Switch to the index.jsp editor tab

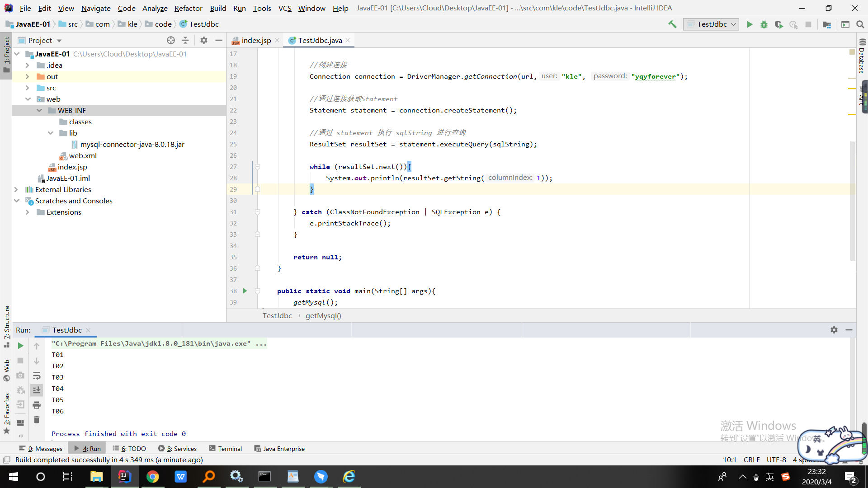coord(255,40)
